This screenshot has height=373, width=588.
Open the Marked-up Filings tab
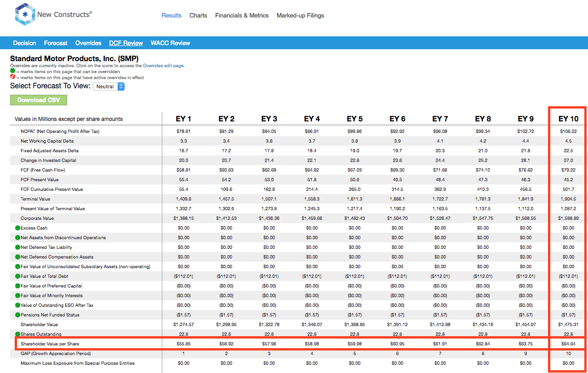tap(300, 15)
